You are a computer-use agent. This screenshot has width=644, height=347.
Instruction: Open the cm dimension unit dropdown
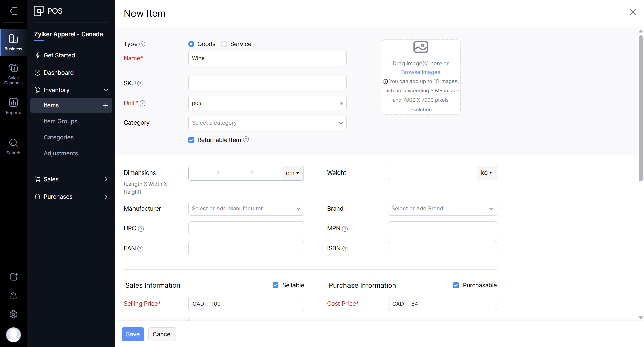292,173
